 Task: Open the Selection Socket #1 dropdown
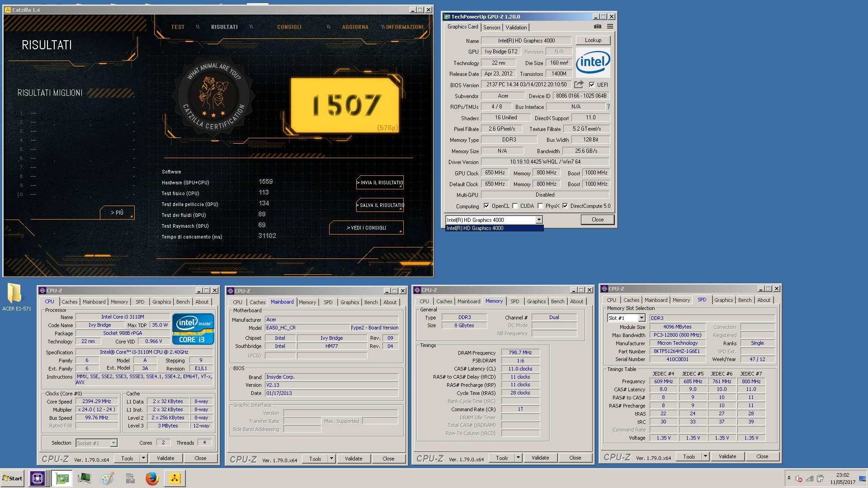pyautogui.click(x=113, y=443)
